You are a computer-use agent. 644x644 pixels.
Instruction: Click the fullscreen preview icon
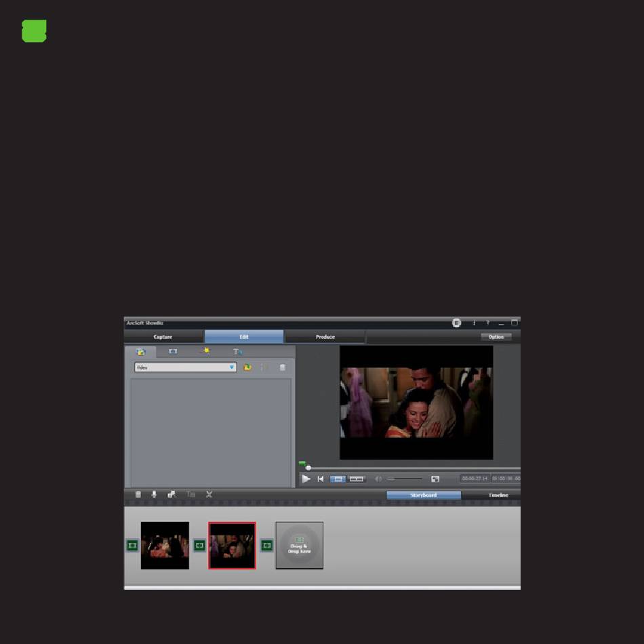pos(435,479)
